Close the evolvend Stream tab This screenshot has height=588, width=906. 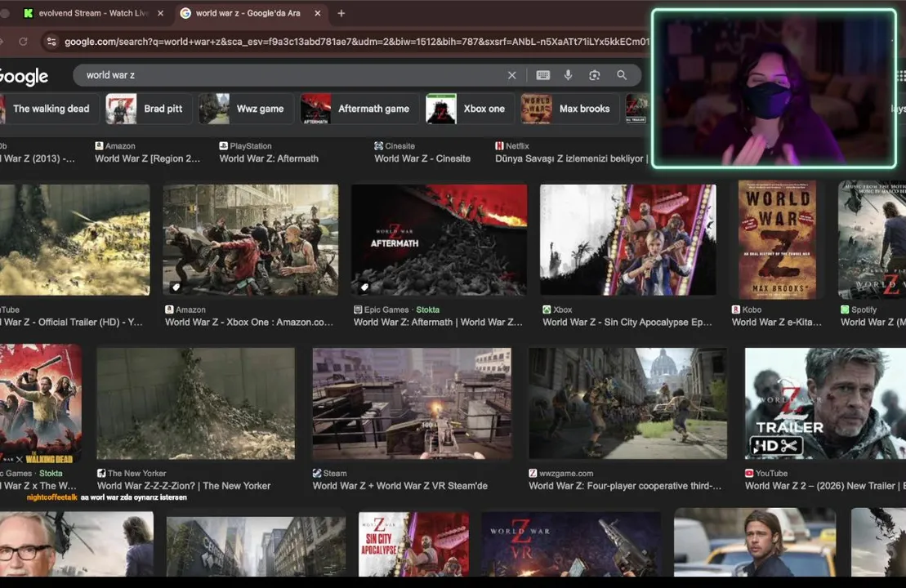click(x=161, y=13)
